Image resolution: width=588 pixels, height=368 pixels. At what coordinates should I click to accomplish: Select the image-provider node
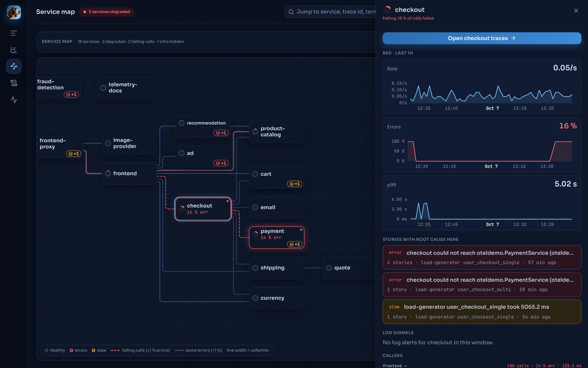point(129,143)
